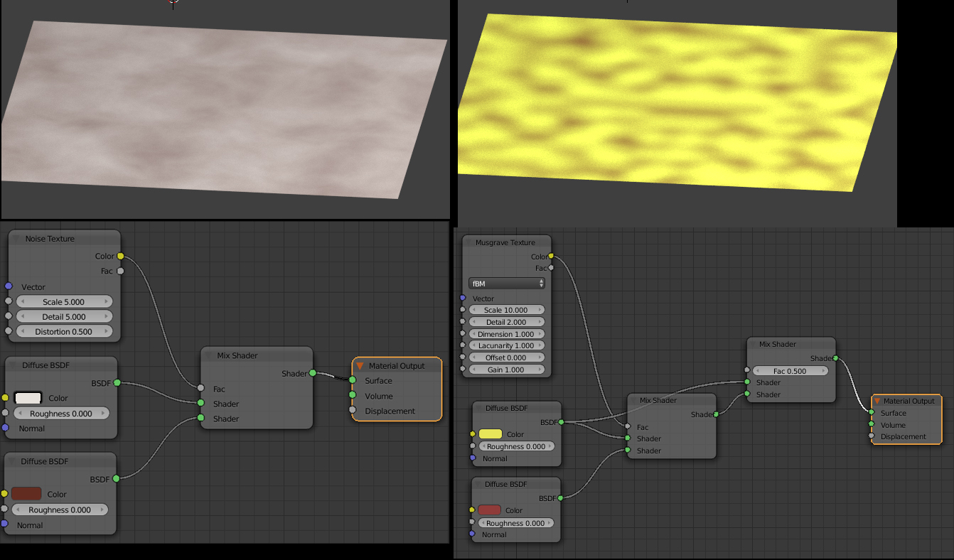Click the Shader output socket on the left panel's Mix Shader
Screen dimensions: 954x560
313,373
